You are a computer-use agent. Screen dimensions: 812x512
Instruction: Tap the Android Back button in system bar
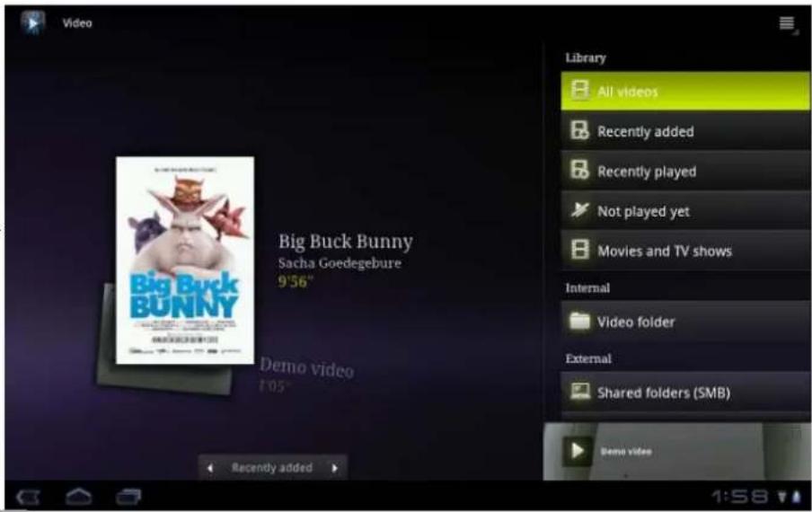pos(28,498)
